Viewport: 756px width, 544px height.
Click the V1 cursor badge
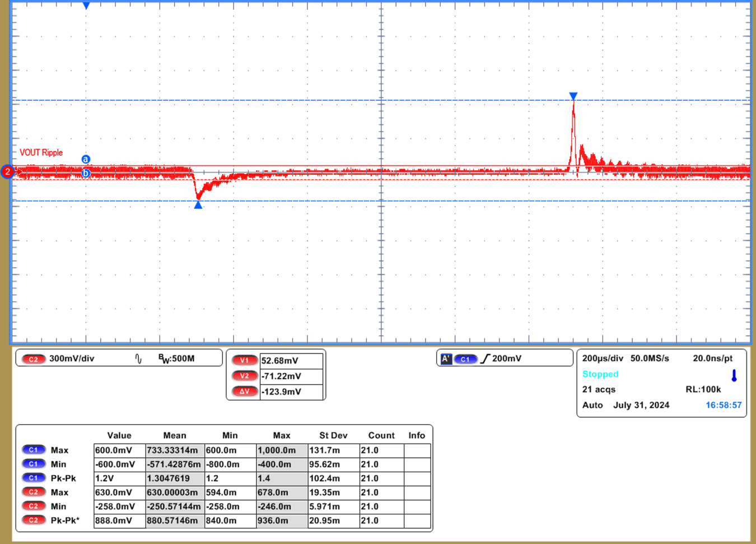[244, 361]
